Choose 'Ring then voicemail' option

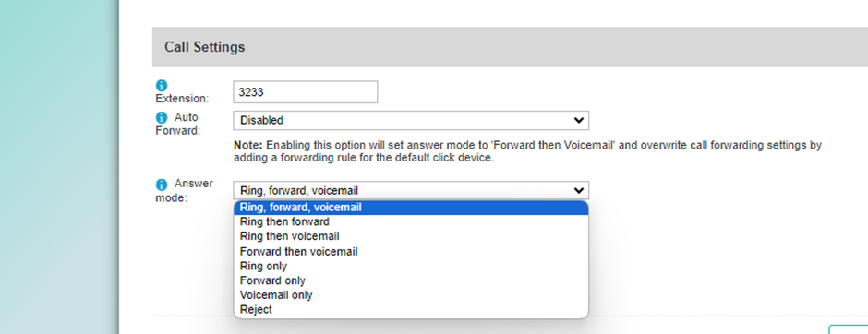[411, 236]
